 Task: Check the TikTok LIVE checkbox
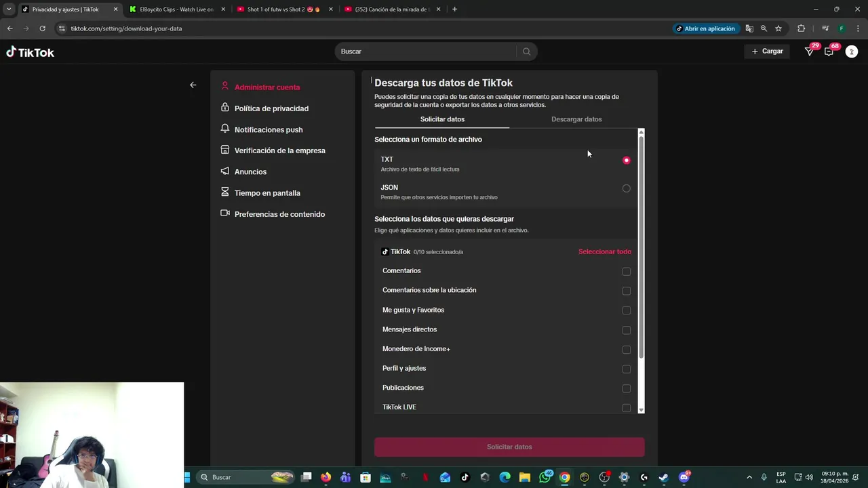click(x=626, y=408)
